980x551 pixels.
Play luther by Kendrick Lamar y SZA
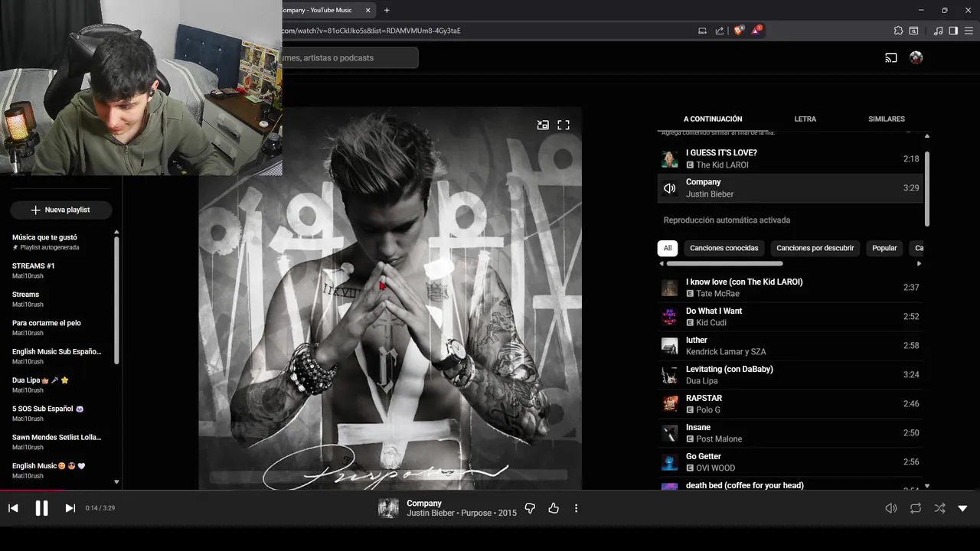tap(790, 346)
